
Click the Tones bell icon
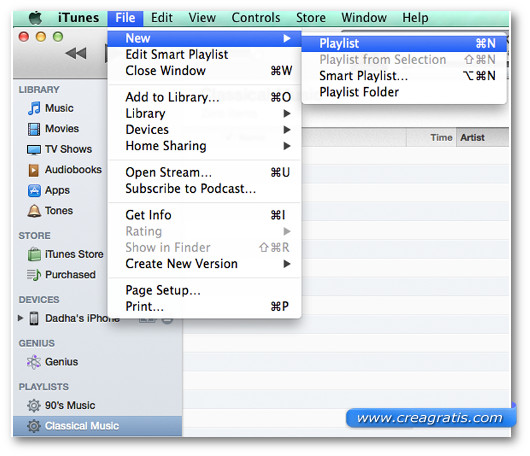[34, 211]
